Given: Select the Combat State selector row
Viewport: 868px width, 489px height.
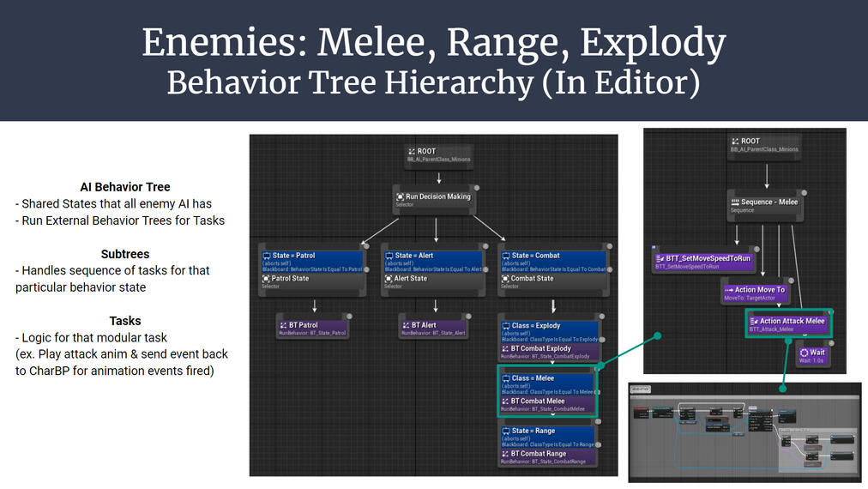Looking at the screenshot, I should click(x=552, y=281).
